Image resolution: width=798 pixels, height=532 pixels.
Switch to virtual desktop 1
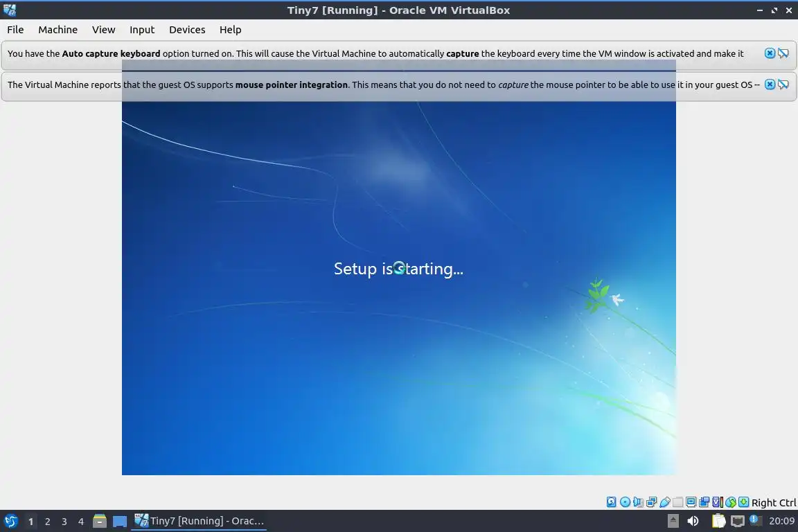coord(30,522)
